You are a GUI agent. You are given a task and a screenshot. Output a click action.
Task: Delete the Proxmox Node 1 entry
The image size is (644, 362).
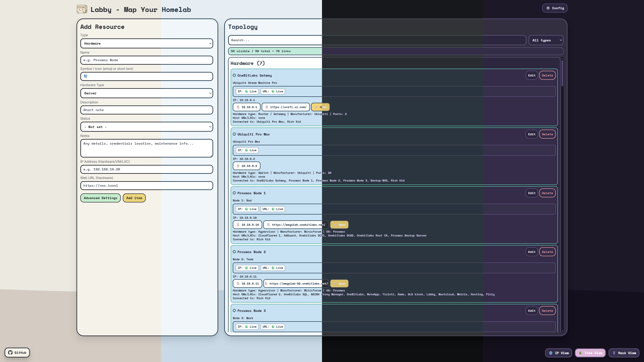[548, 193]
